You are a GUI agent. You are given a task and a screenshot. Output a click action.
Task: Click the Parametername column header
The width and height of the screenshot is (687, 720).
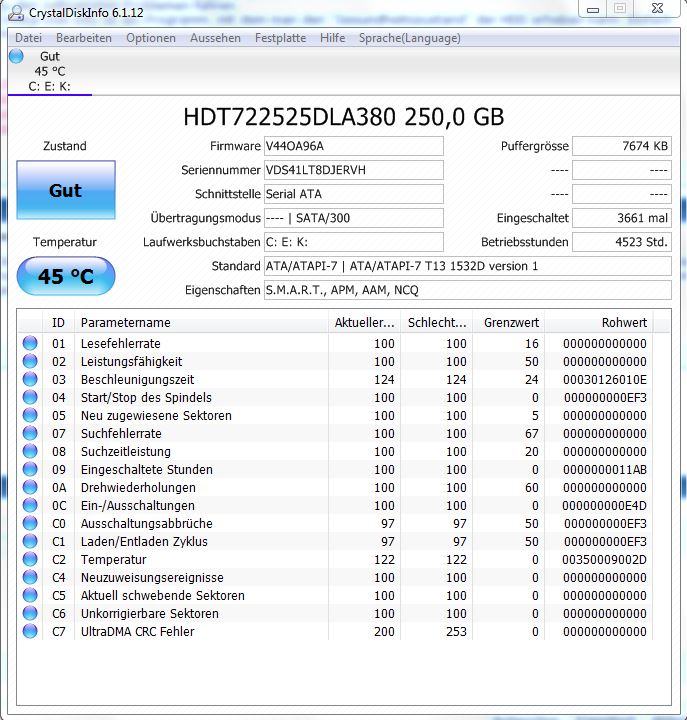[201, 322]
